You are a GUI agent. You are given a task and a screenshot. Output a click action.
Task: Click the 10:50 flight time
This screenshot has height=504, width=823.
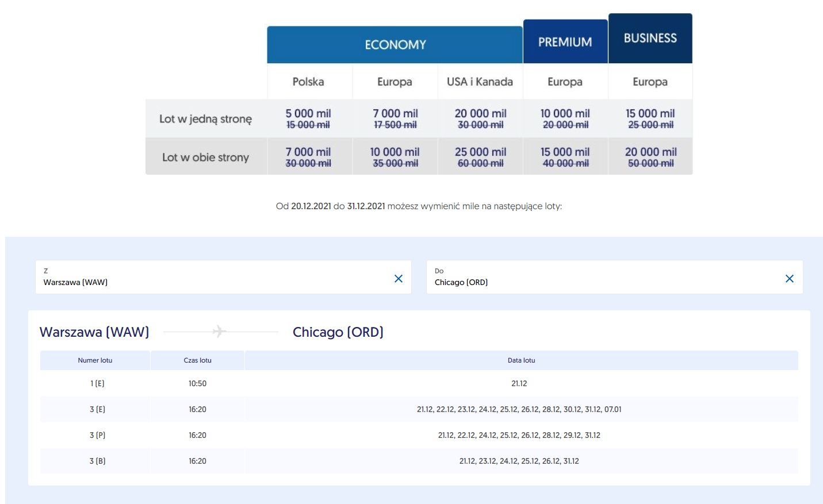tap(197, 383)
